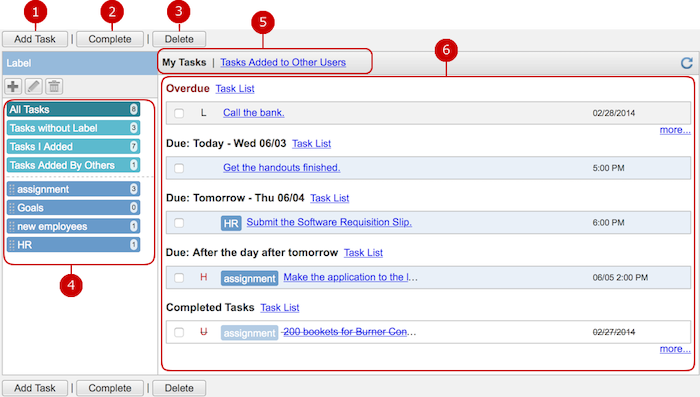The image size is (700, 397).
Task: Refresh the task list with reload icon
Action: pyautogui.click(x=687, y=63)
